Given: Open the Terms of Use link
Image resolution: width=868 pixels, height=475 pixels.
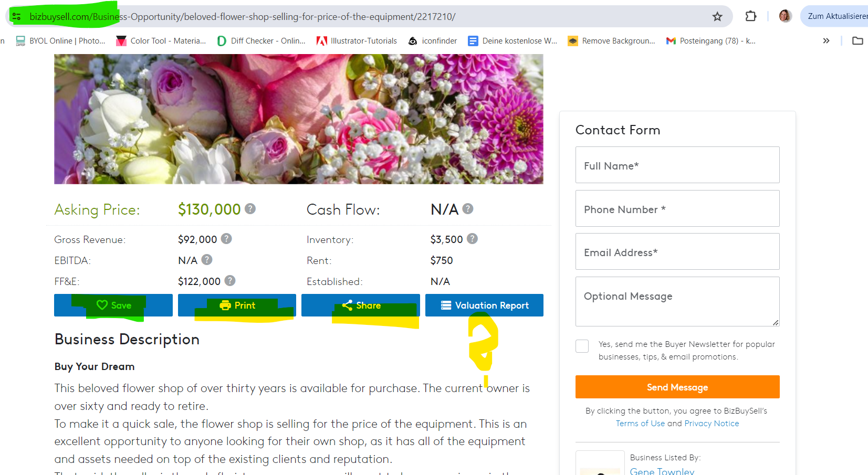Looking at the screenshot, I should (640, 423).
